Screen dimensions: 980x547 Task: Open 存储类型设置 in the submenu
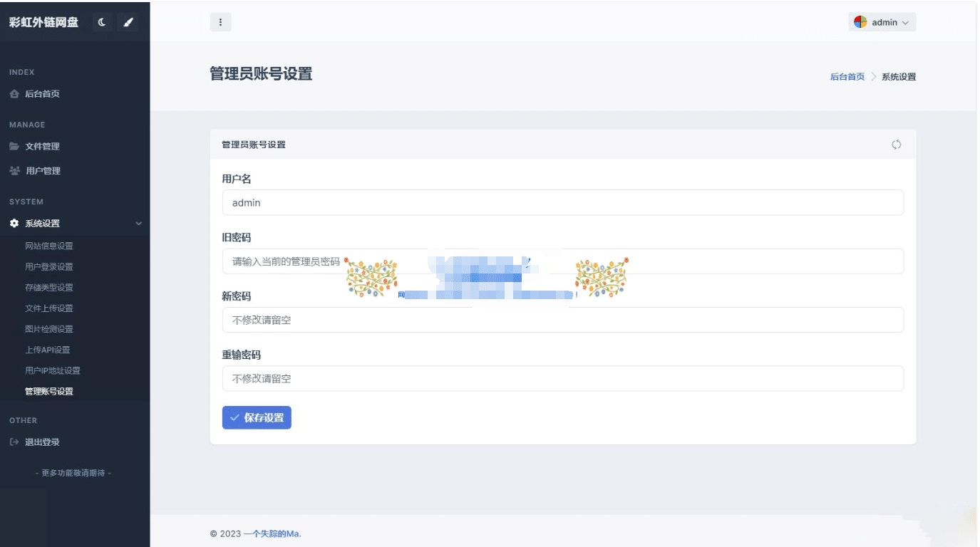[49, 288]
